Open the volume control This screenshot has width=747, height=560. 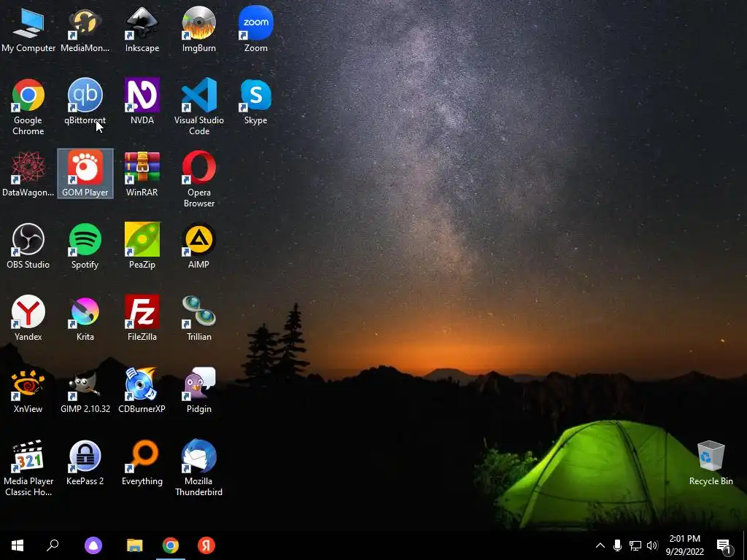click(x=652, y=545)
